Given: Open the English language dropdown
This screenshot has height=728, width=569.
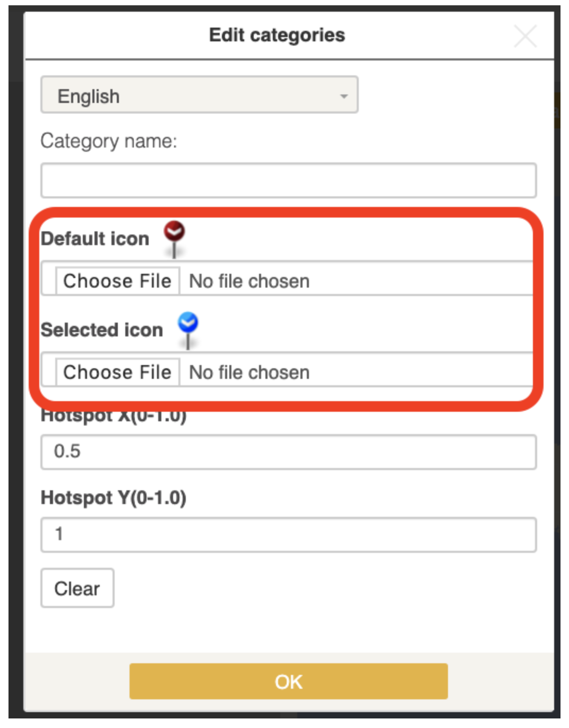Looking at the screenshot, I should [199, 96].
